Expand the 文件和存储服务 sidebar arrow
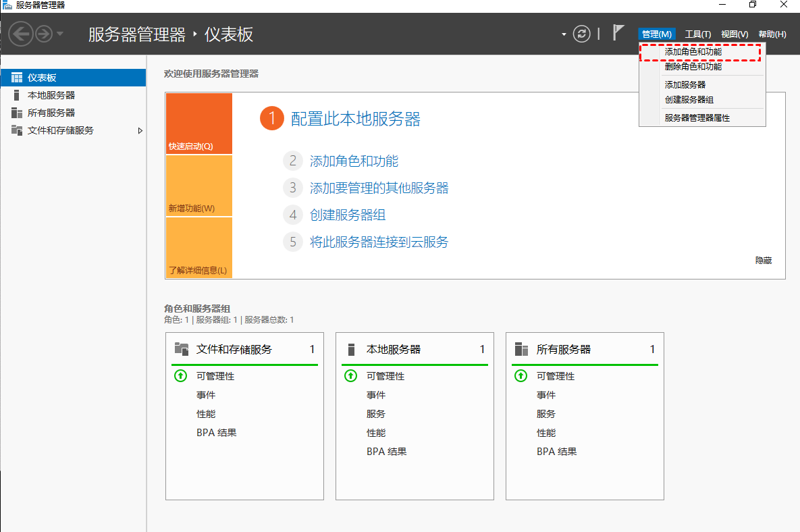The height and width of the screenshot is (532, 800). coord(140,130)
